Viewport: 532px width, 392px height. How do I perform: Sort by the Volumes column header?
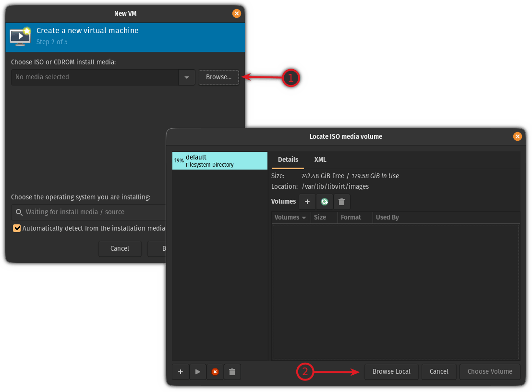point(290,217)
